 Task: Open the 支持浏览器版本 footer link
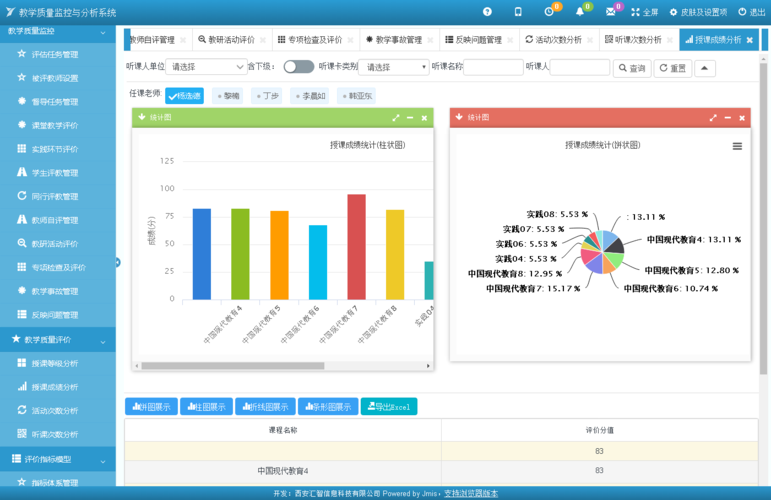[471, 493]
